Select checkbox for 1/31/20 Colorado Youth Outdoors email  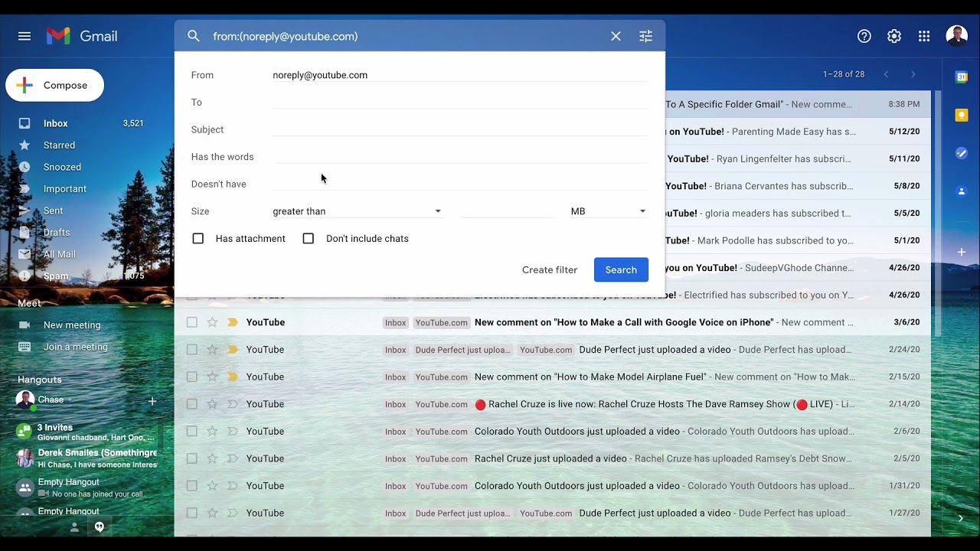pos(192,486)
